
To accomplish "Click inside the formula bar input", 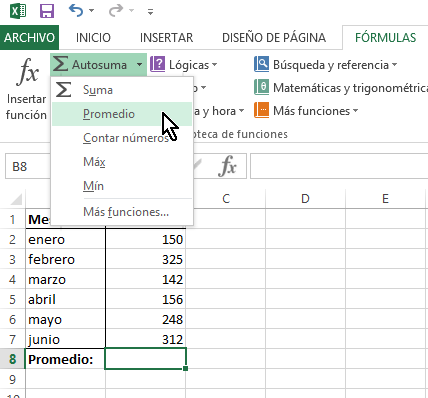I will coord(339,166).
